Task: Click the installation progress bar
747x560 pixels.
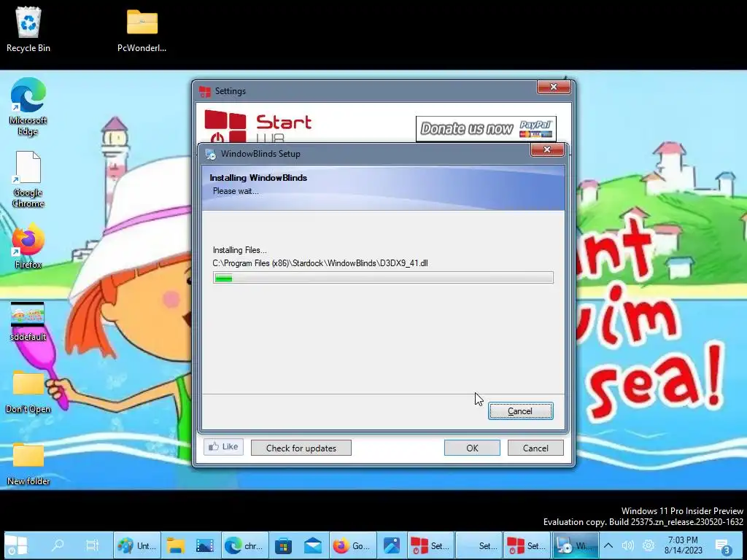Action: click(x=383, y=278)
